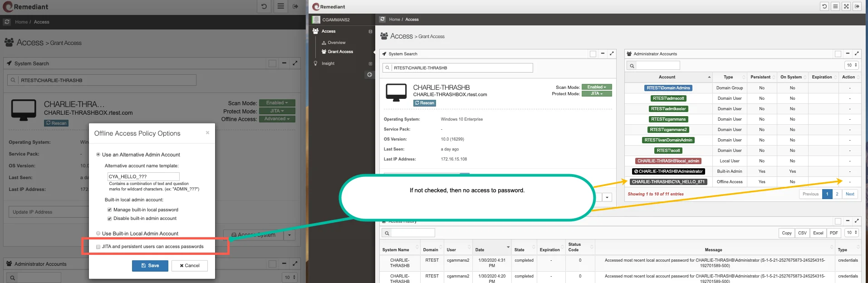This screenshot has width=868, height=283.
Task: Export Access History as Excel
Action: pyautogui.click(x=818, y=233)
